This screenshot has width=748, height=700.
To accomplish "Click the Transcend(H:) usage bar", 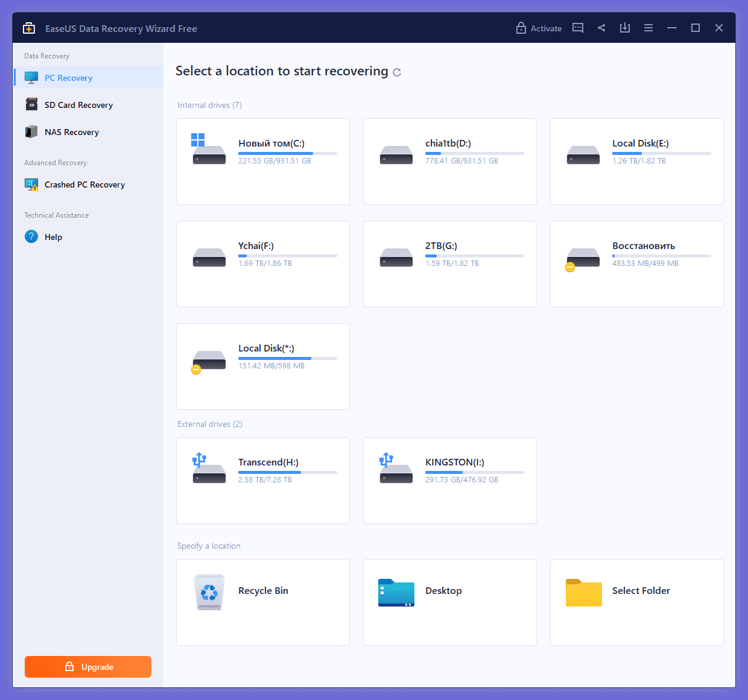I will (x=288, y=473).
